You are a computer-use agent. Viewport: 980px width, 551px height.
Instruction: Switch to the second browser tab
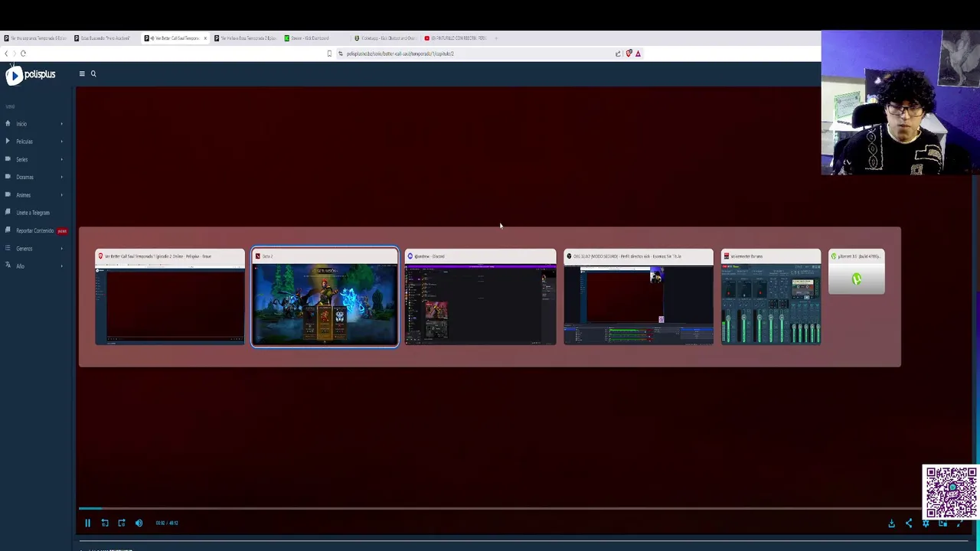click(106, 38)
